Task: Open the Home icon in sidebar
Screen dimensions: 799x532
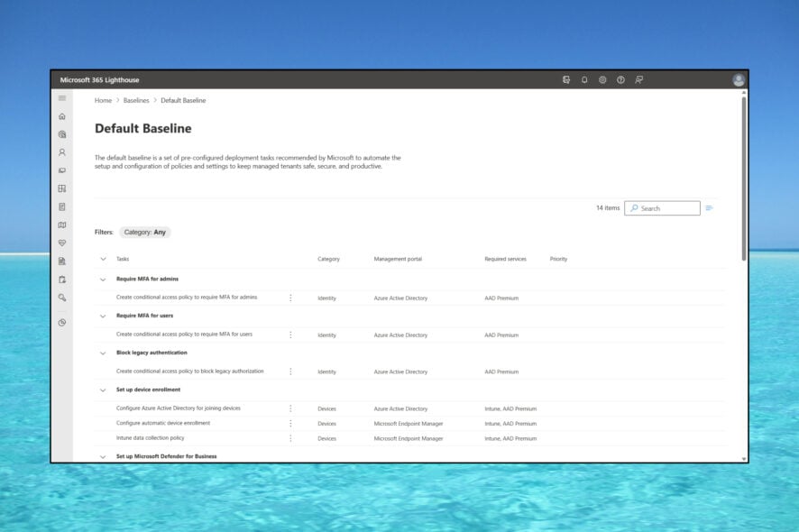Action: click(62, 116)
